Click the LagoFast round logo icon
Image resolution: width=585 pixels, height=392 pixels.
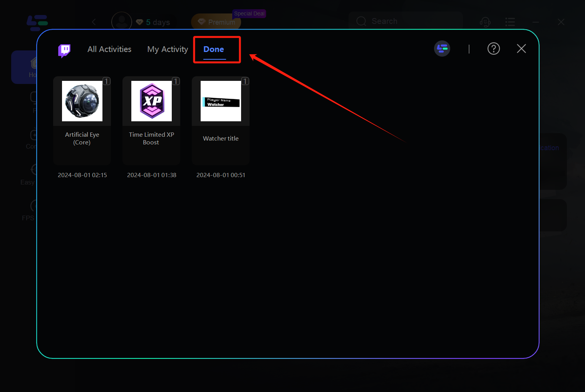click(x=442, y=49)
